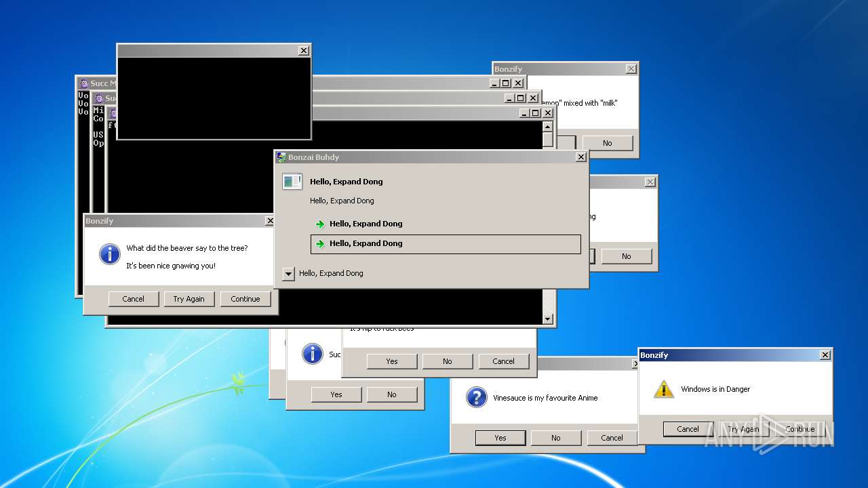This screenshot has width=868, height=488.
Task: Expand the Bonzai Buhdy details arrow
Action: click(x=288, y=274)
